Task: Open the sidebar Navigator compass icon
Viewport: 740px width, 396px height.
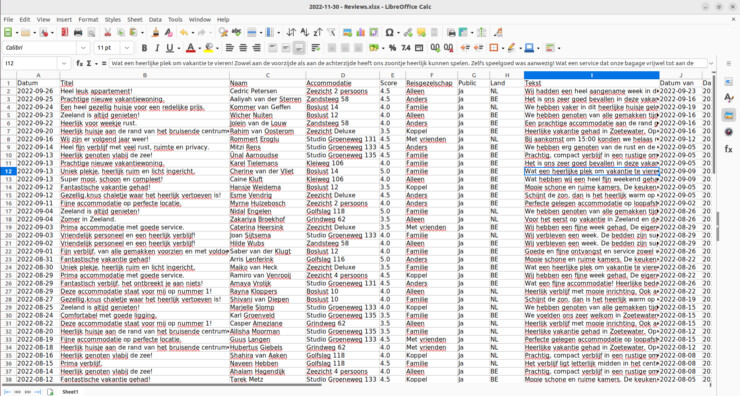Action: coord(729,132)
